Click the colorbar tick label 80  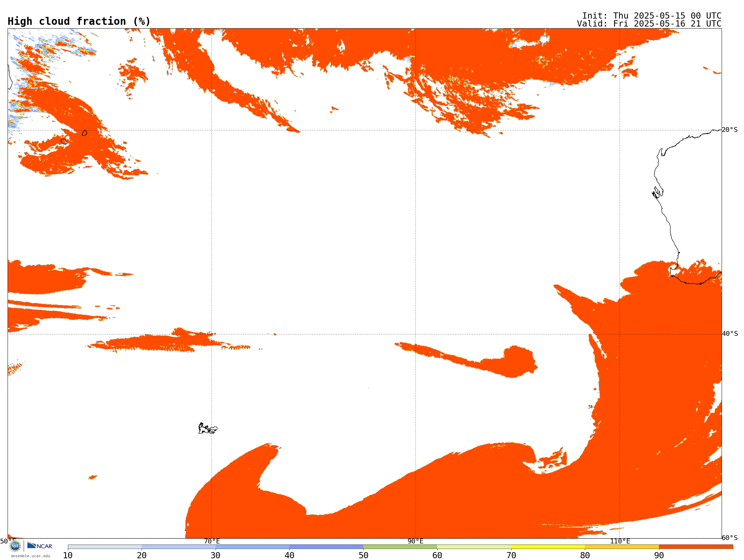[x=585, y=556]
